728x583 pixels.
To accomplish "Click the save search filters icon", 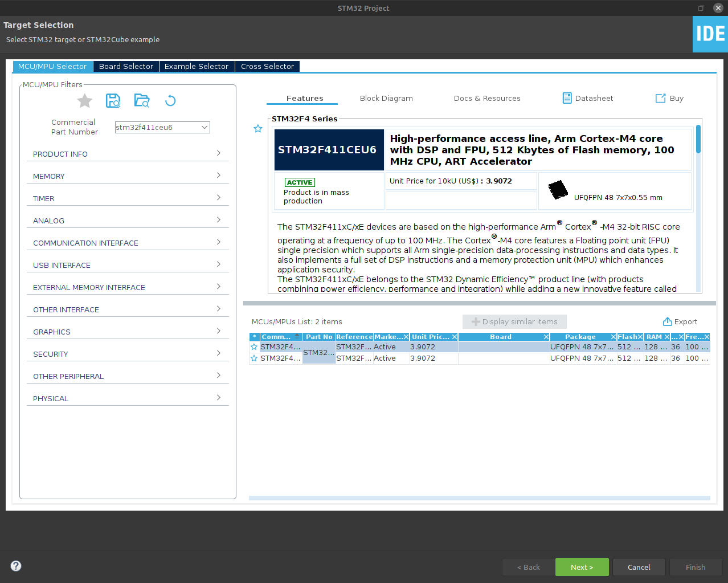I will [113, 101].
